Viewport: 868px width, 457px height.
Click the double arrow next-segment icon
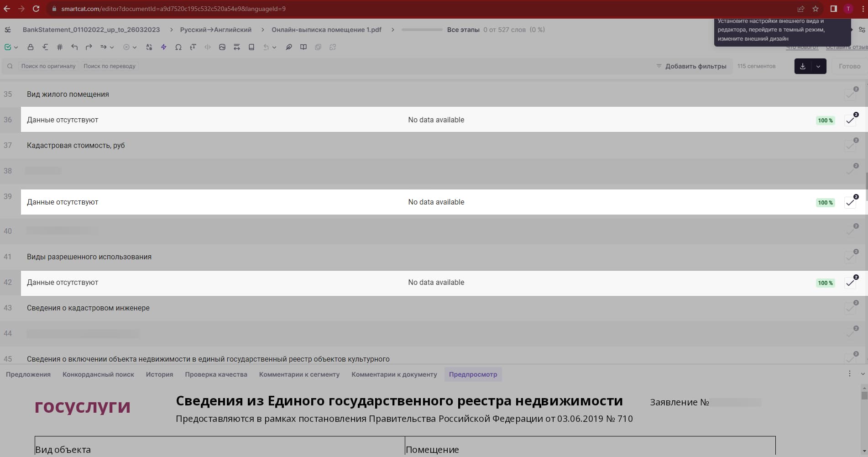pyautogui.click(x=104, y=47)
